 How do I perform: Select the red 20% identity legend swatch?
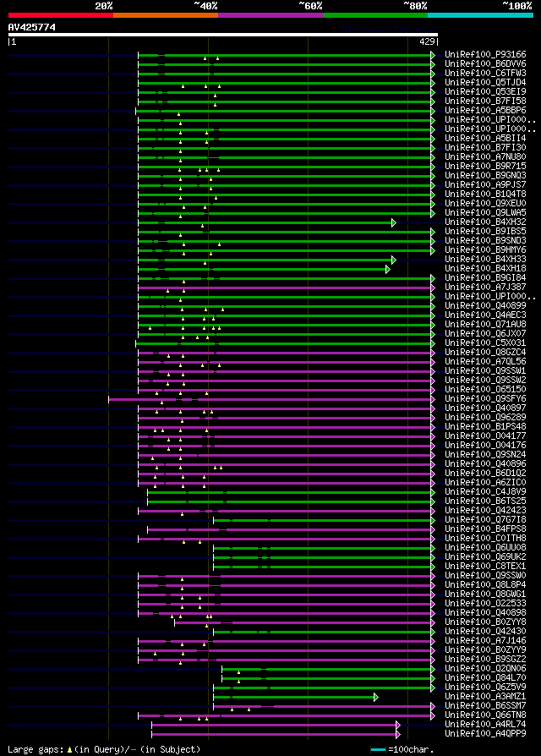click(61, 15)
